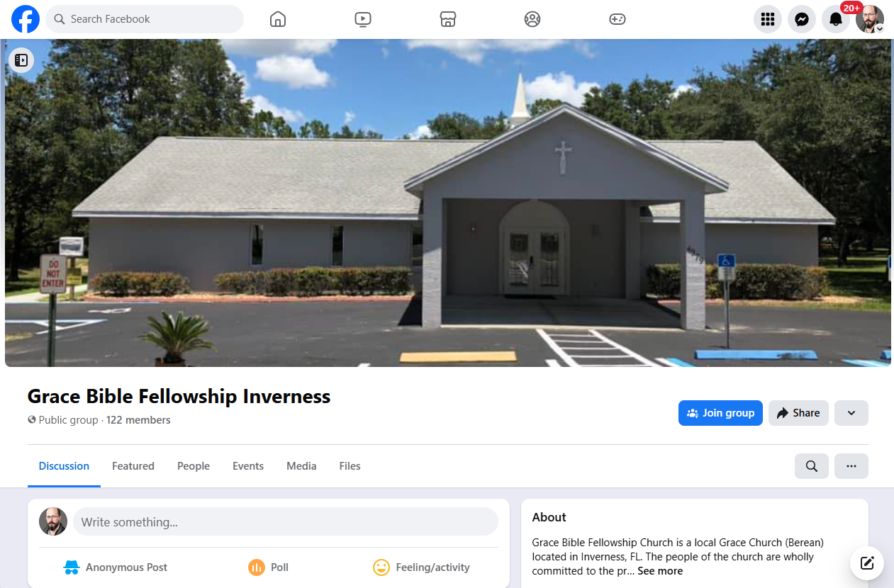
Task: Open the Marketplace icon
Action: [x=448, y=19]
